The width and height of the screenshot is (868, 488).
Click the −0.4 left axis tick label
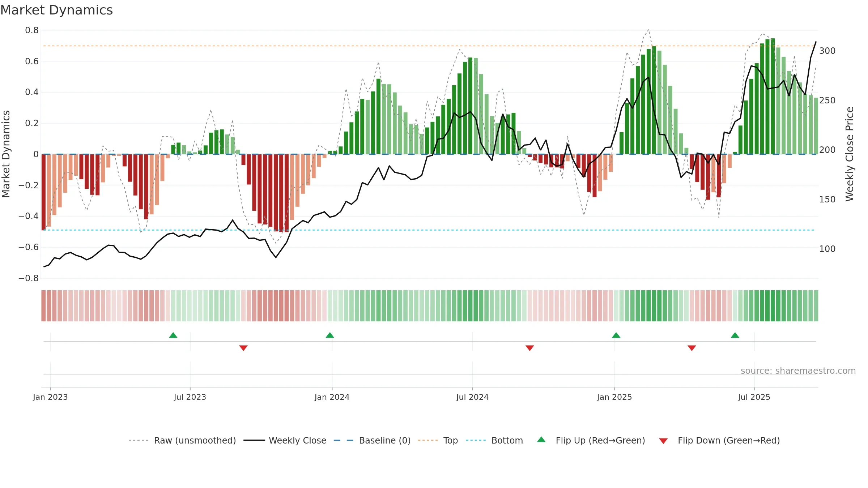point(29,216)
